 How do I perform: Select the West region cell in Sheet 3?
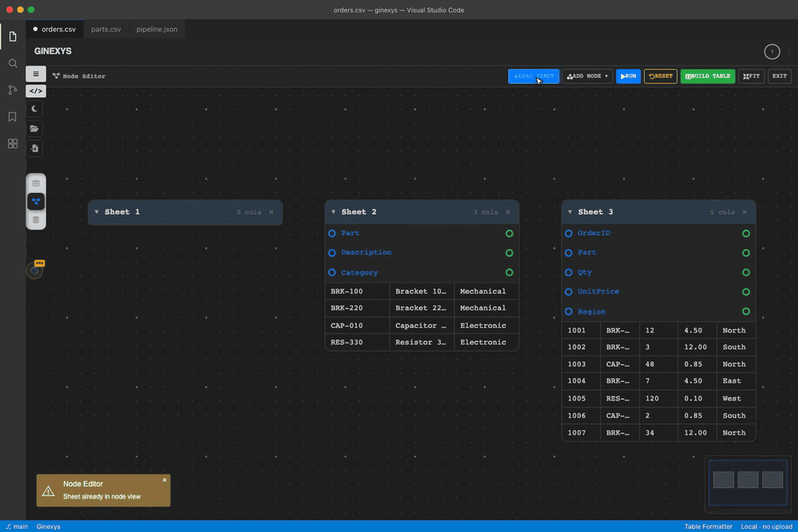(736, 399)
